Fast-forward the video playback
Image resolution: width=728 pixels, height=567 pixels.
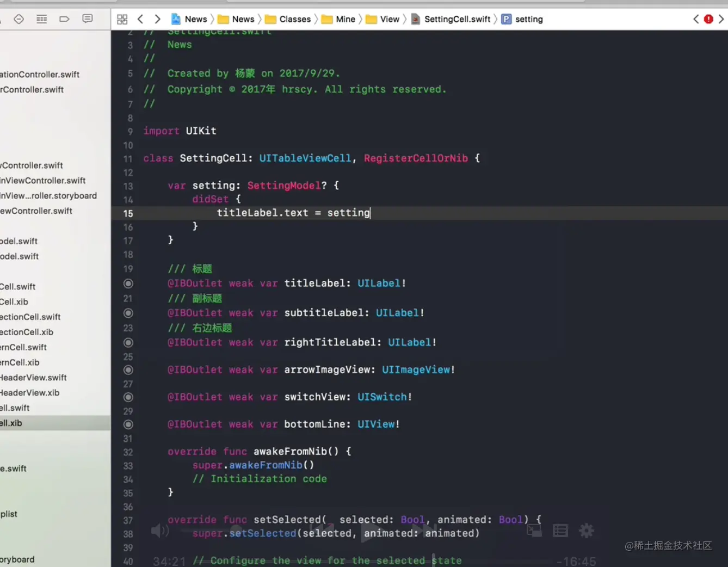click(423, 531)
